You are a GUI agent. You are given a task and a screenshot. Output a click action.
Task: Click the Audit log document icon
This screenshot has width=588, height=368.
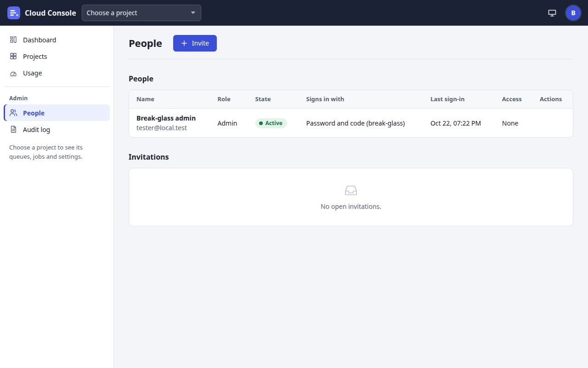[x=13, y=130]
